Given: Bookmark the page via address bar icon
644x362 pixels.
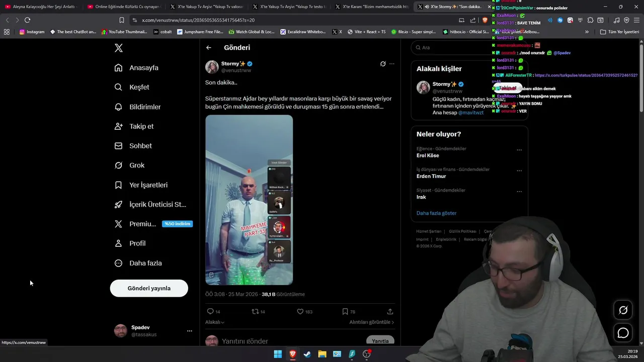Looking at the screenshot, I should (121, 20).
